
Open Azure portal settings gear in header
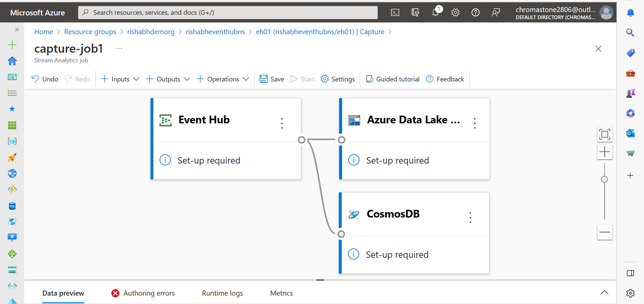455,13
